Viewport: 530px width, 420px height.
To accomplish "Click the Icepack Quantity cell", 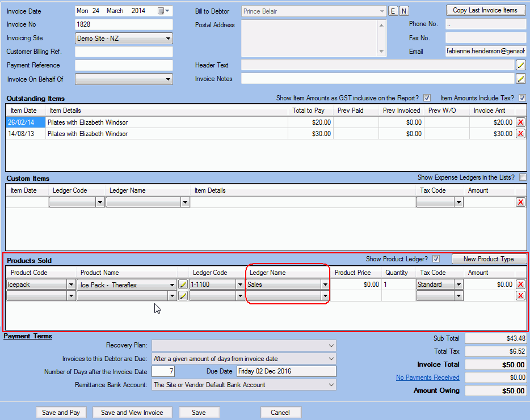I will [x=398, y=285].
